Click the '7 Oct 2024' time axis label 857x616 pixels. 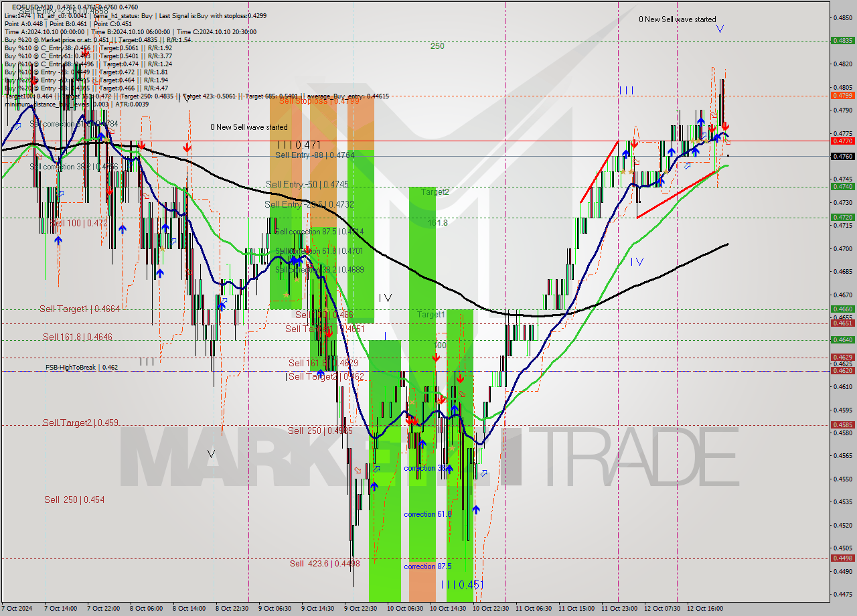17,609
